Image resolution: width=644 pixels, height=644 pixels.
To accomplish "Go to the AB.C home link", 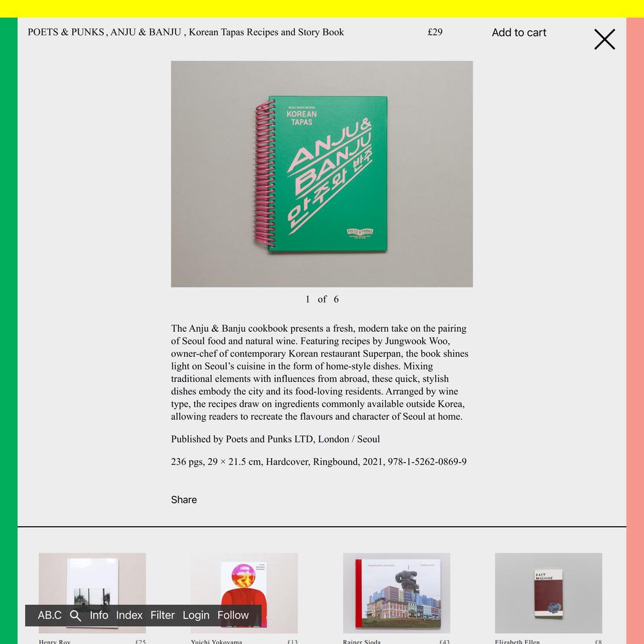I will [50, 615].
